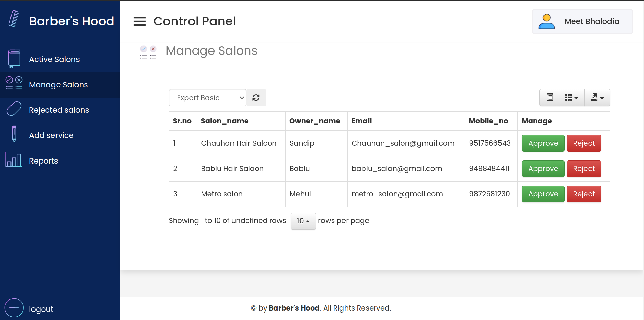Viewport: 644px width, 320px height.
Task: Open the sidebar Active Salons book icon
Action: 13,58
